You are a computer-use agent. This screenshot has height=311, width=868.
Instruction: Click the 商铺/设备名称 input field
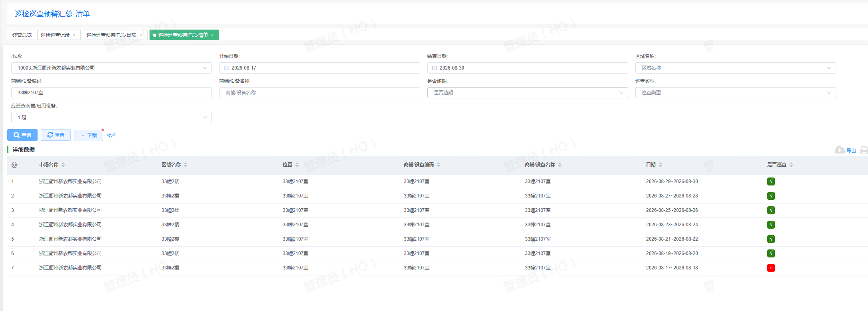319,93
